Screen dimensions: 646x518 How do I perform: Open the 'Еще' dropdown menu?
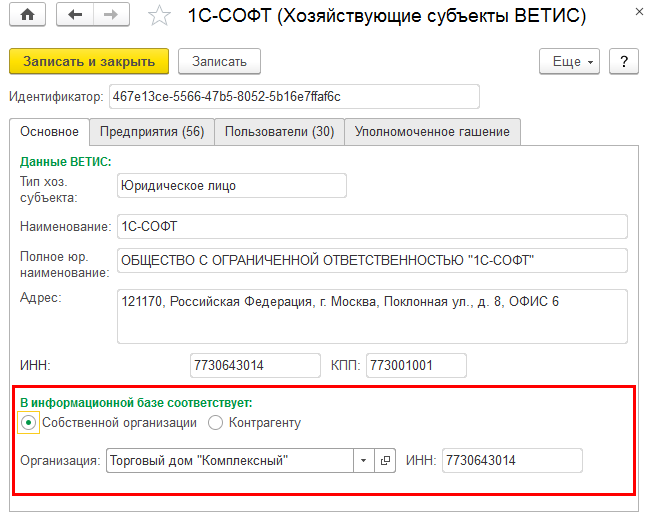569,61
